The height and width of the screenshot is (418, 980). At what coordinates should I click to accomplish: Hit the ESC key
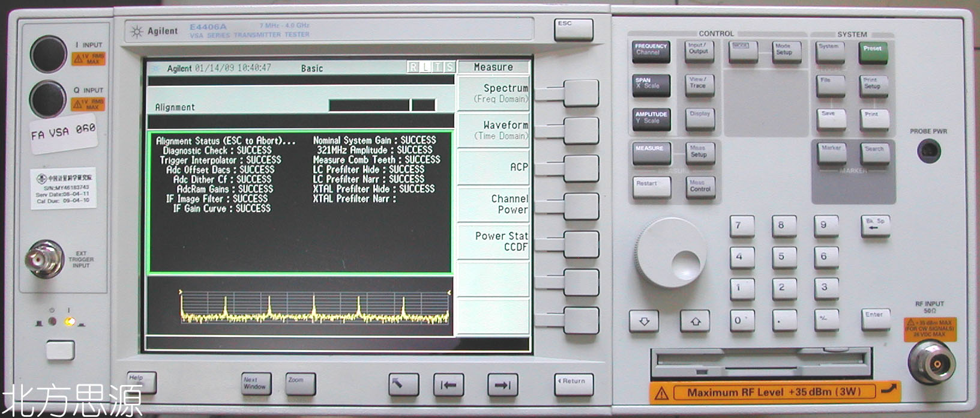click(573, 29)
